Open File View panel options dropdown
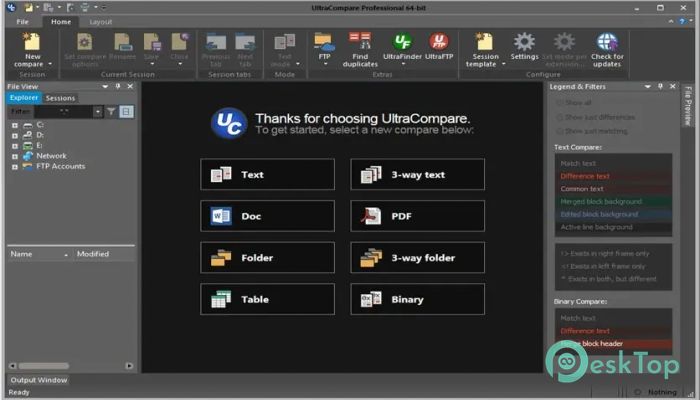Viewport: 700px width, 400px height. click(x=105, y=86)
